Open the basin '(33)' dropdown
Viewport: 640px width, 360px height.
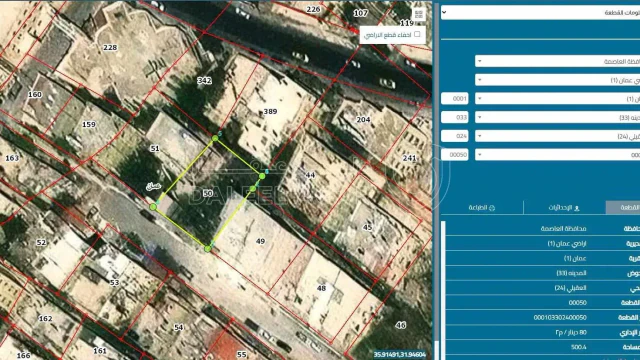click(558, 118)
